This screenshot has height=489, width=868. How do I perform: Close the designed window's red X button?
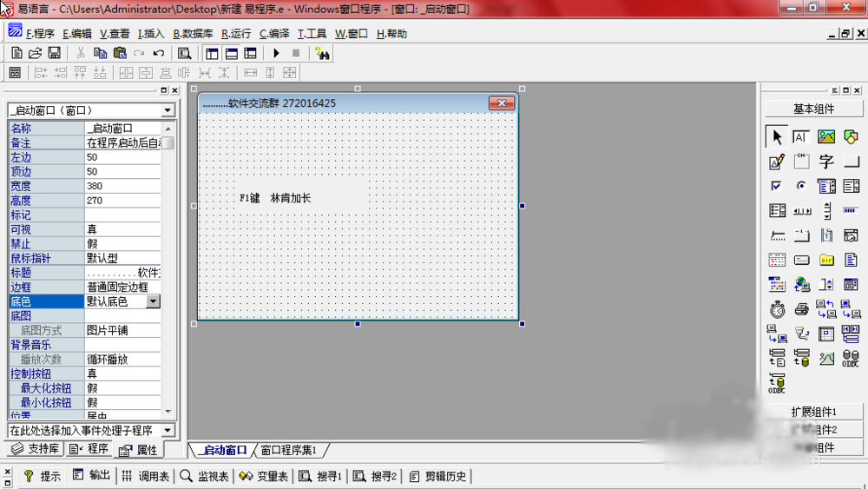point(502,103)
